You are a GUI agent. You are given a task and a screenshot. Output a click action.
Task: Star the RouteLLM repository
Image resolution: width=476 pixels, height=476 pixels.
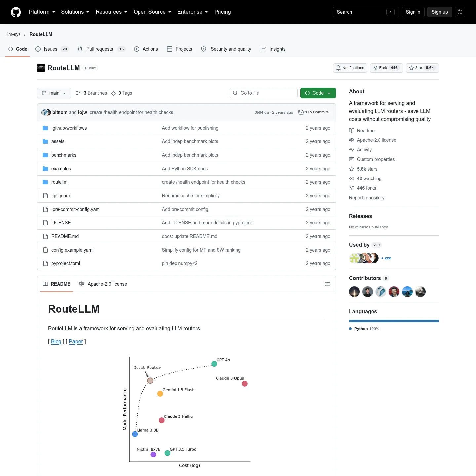422,68
